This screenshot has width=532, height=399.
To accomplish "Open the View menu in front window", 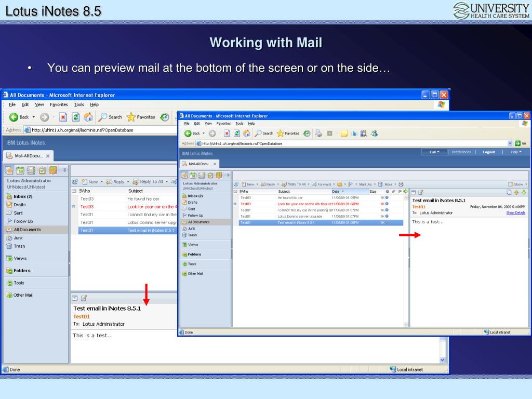I will tap(208, 124).
